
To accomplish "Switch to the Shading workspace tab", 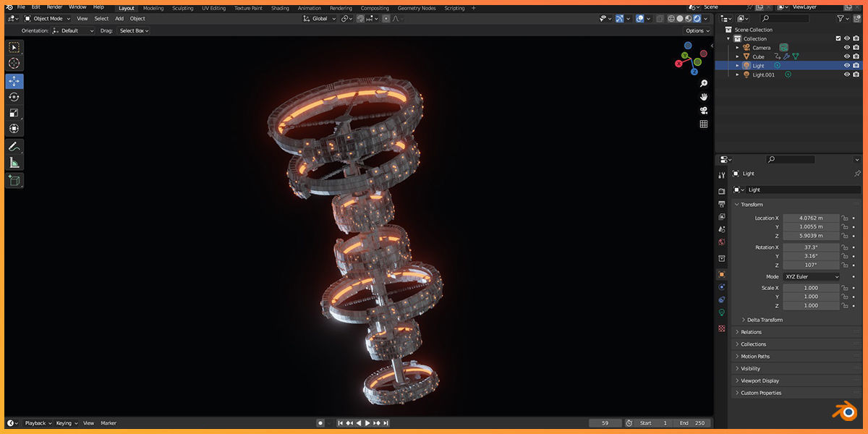I will (280, 7).
